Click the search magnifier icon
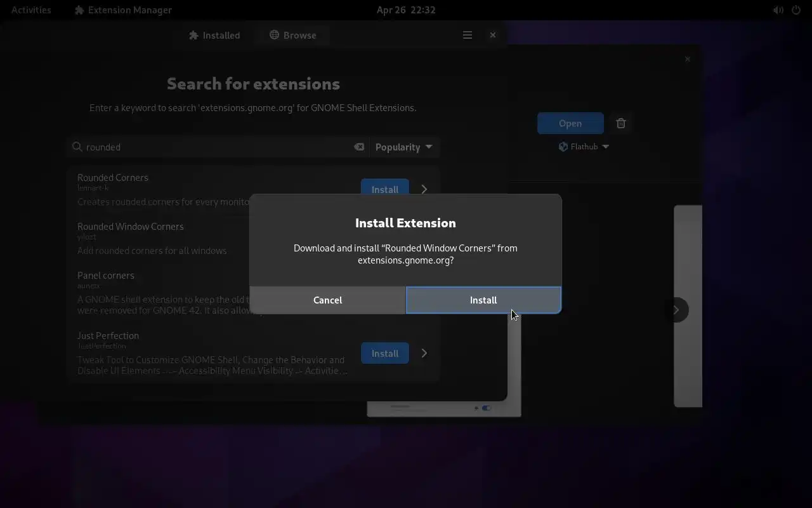Image resolution: width=812 pixels, height=508 pixels. coord(77,147)
